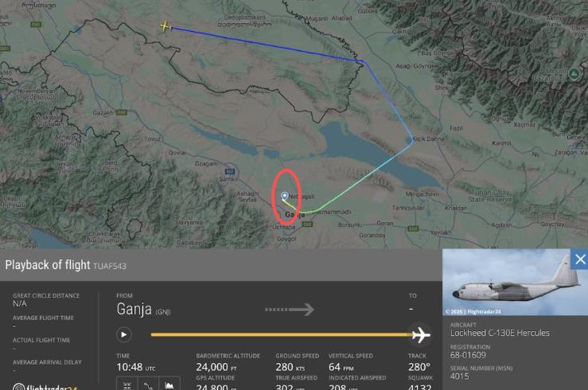Toggle the flight route path icon
Viewport: 588px width, 390px height.
point(148,384)
